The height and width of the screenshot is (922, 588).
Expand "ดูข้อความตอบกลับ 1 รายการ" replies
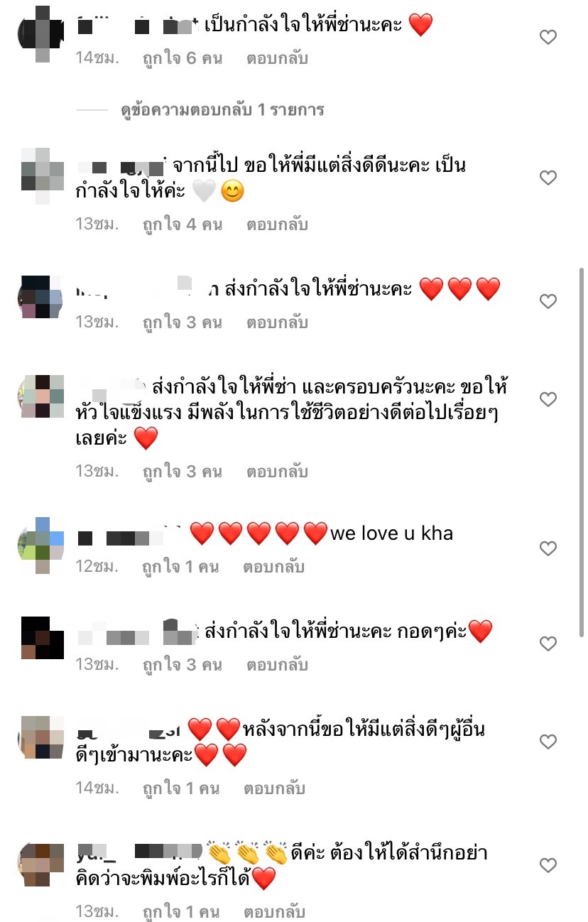point(222,110)
